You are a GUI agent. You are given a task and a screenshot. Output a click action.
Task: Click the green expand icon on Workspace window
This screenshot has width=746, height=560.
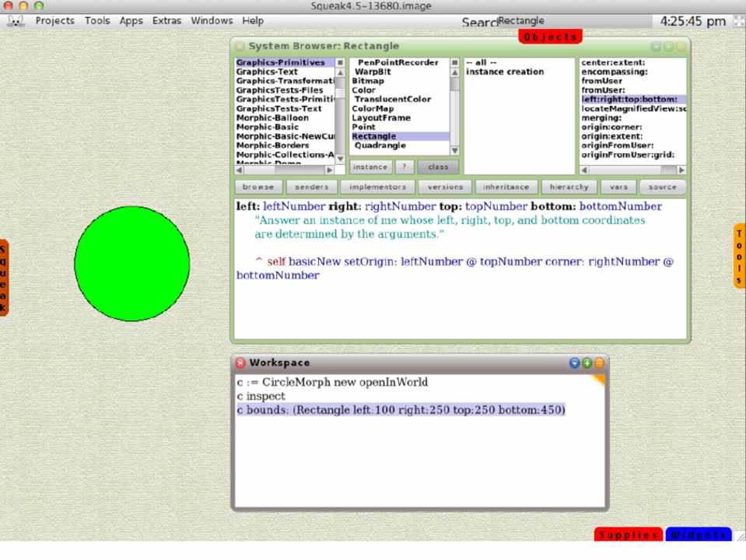pyautogui.click(x=587, y=362)
